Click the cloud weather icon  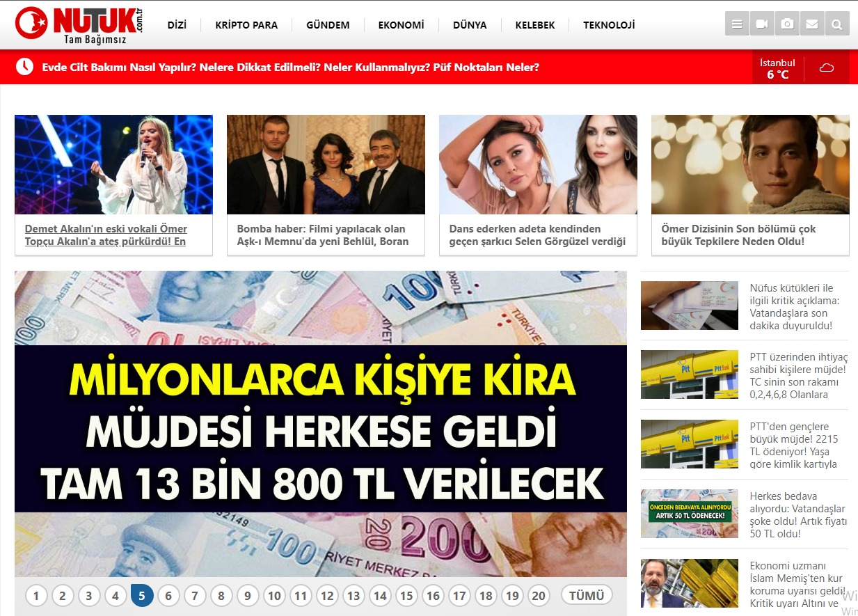click(x=827, y=68)
